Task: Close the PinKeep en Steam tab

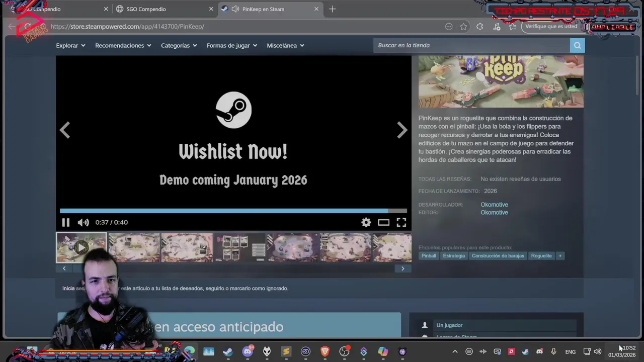Action: pos(316,9)
